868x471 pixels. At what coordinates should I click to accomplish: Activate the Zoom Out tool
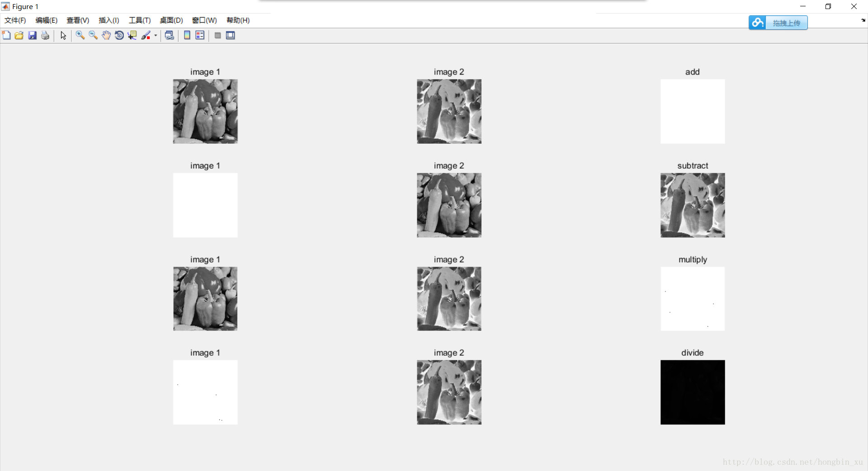click(x=93, y=35)
